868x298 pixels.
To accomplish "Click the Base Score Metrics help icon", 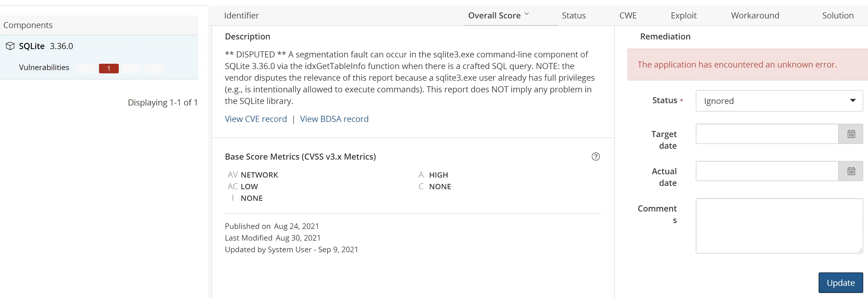I will (x=596, y=156).
